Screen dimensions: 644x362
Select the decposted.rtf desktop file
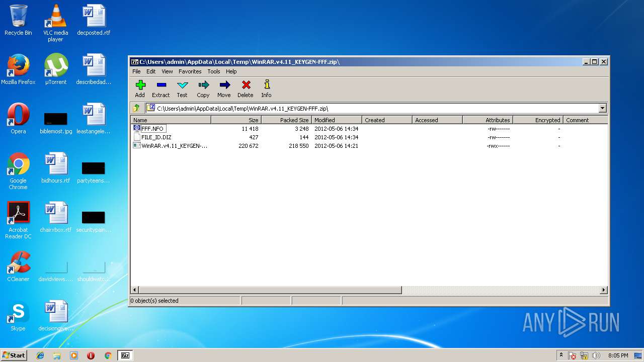pos(94,20)
